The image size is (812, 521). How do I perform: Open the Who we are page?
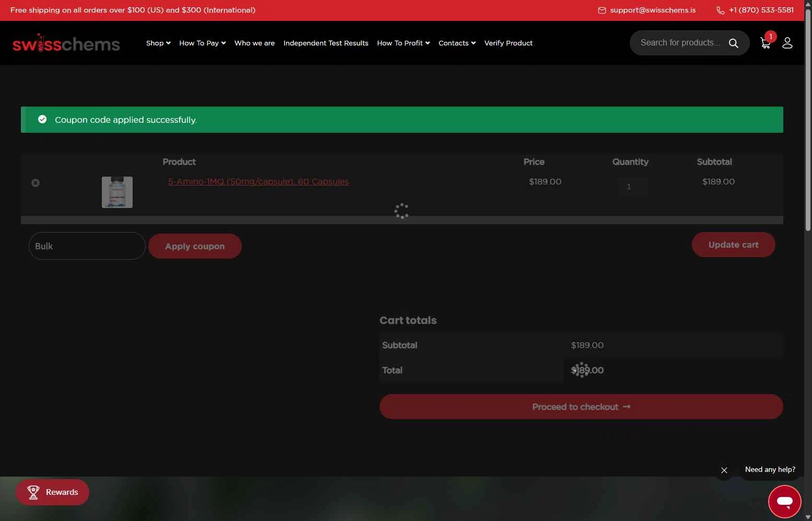pos(254,43)
